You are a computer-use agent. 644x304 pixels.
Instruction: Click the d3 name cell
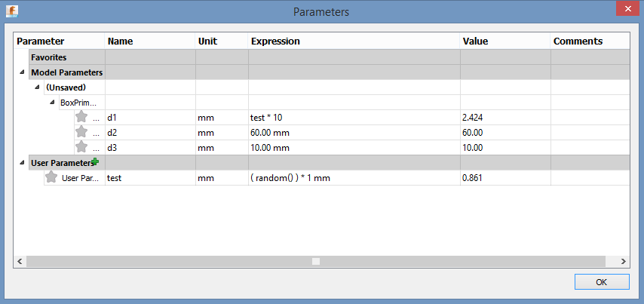click(x=150, y=148)
